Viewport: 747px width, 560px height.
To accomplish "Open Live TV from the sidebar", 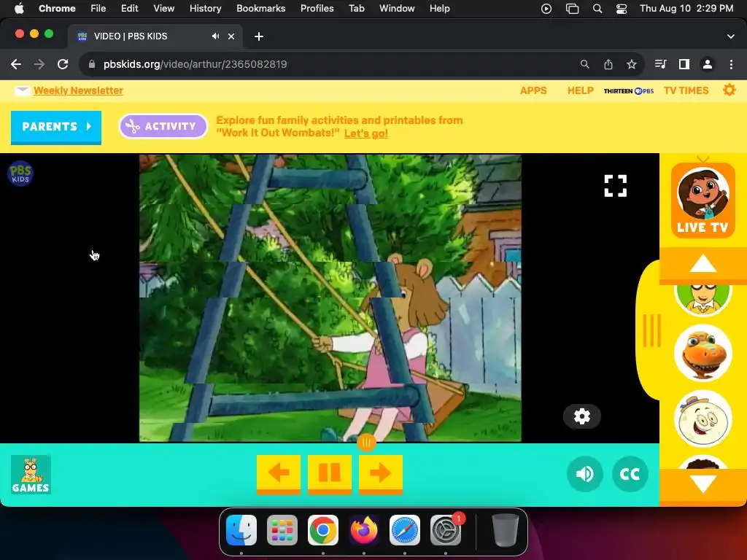I will 703,200.
